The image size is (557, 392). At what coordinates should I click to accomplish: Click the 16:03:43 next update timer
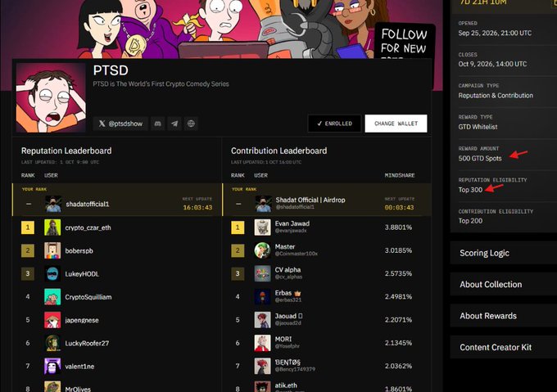[197, 208]
